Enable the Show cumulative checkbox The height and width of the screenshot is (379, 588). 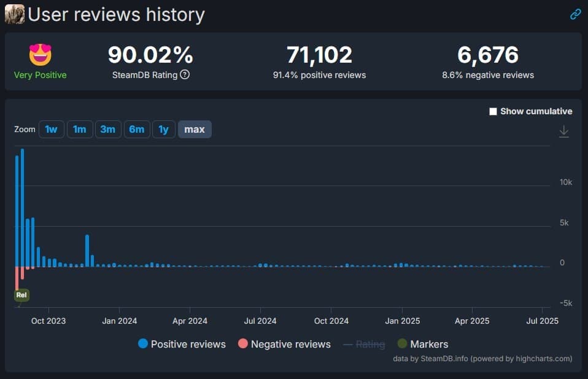click(x=493, y=111)
